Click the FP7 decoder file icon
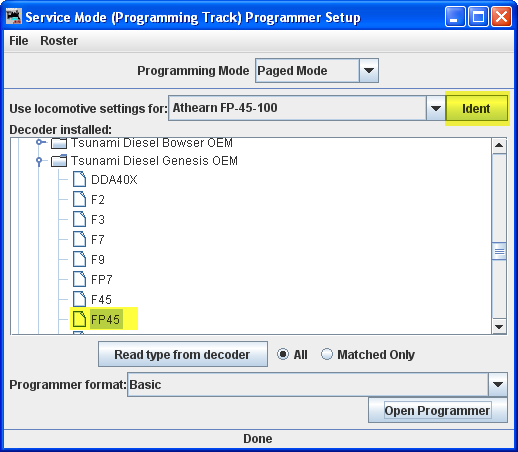This screenshot has height=452, width=518. [79, 279]
